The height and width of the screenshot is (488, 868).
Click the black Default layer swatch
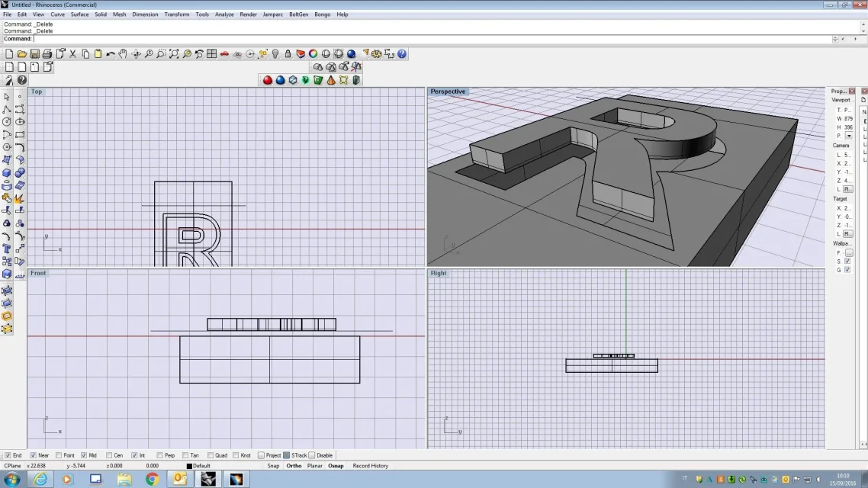pos(189,466)
